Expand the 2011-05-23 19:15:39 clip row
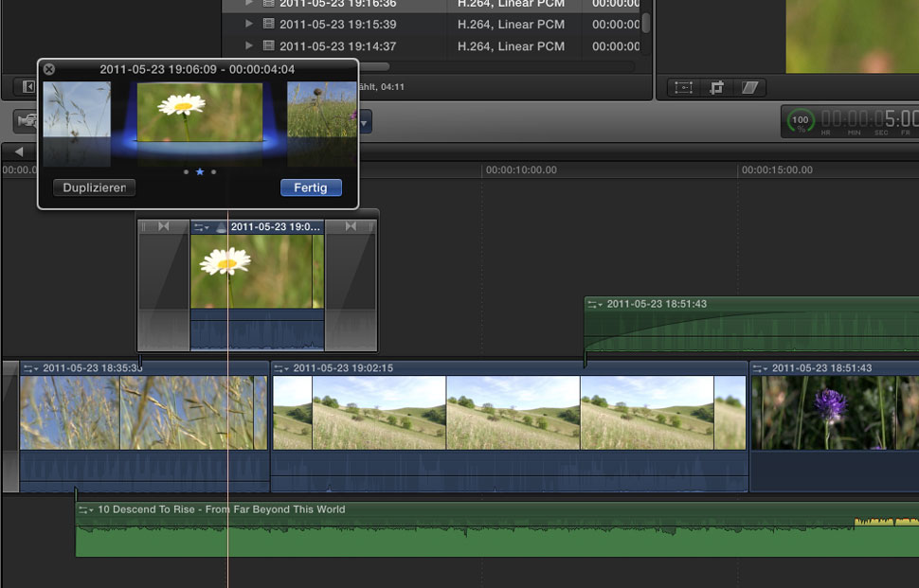Viewport: 919px width, 588px height. pos(249,25)
